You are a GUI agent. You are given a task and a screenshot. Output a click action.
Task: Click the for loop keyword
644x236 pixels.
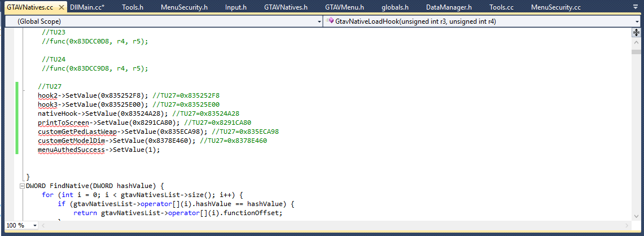47,195
